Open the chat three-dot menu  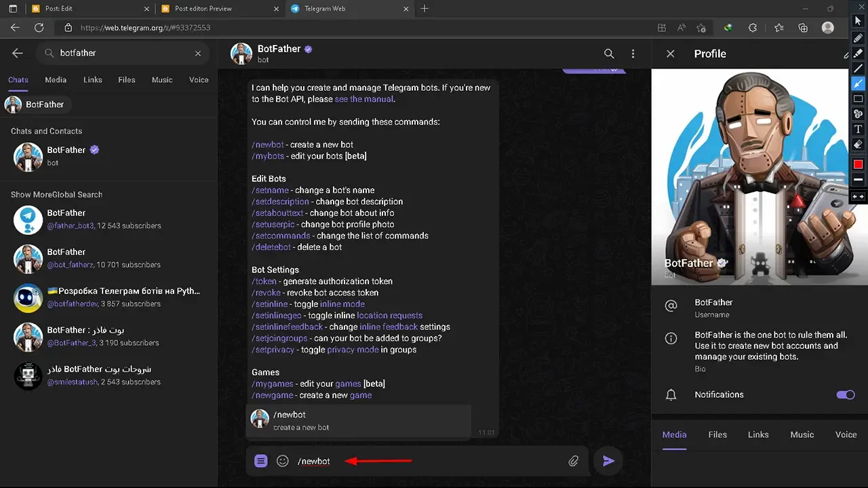pyautogui.click(x=633, y=54)
